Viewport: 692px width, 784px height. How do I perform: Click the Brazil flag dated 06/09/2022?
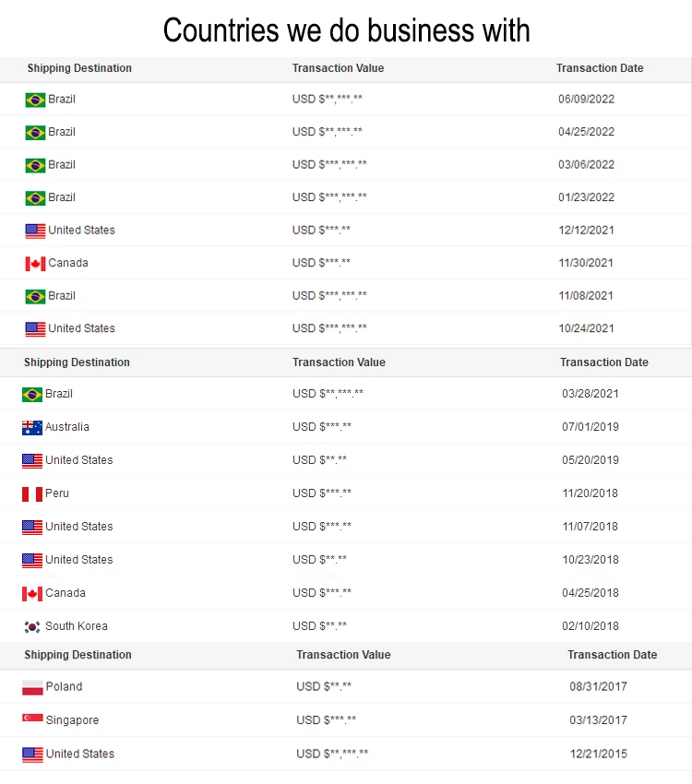[x=35, y=100]
